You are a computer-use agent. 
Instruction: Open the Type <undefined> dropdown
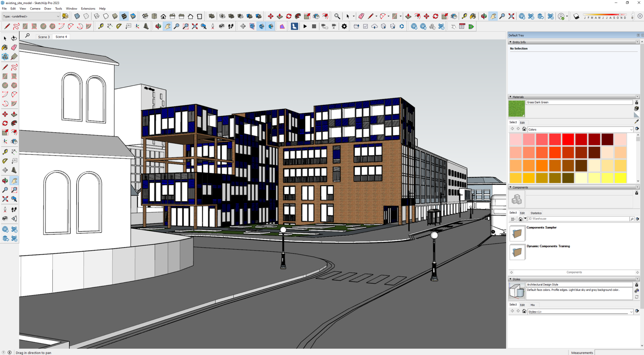click(x=31, y=17)
